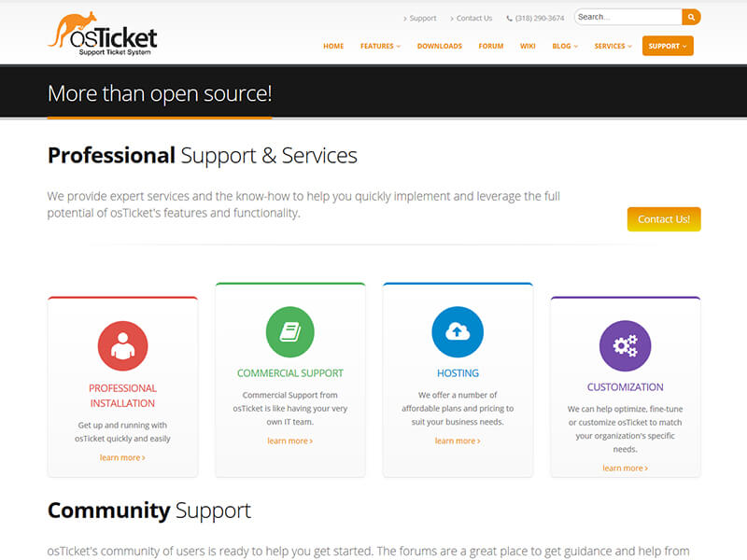Click learn more under Commercial Support
Screen dimensions: 747x560
[290, 441]
